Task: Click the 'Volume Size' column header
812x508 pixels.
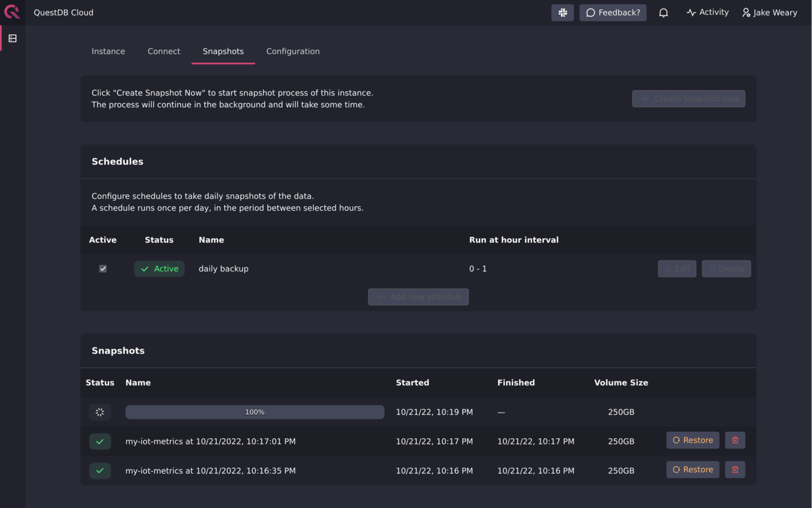Action: pos(621,383)
